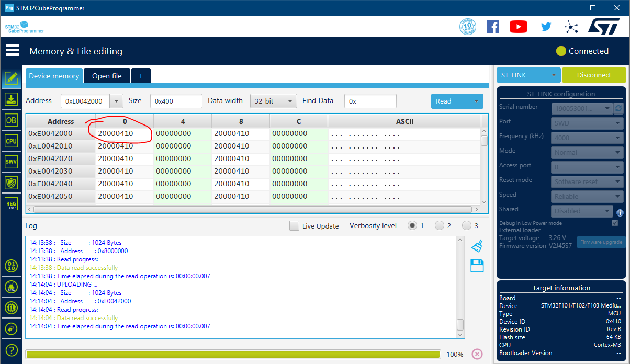The width and height of the screenshot is (630, 364).
Task: Open the CPU panel icon
Action: point(11,141)
